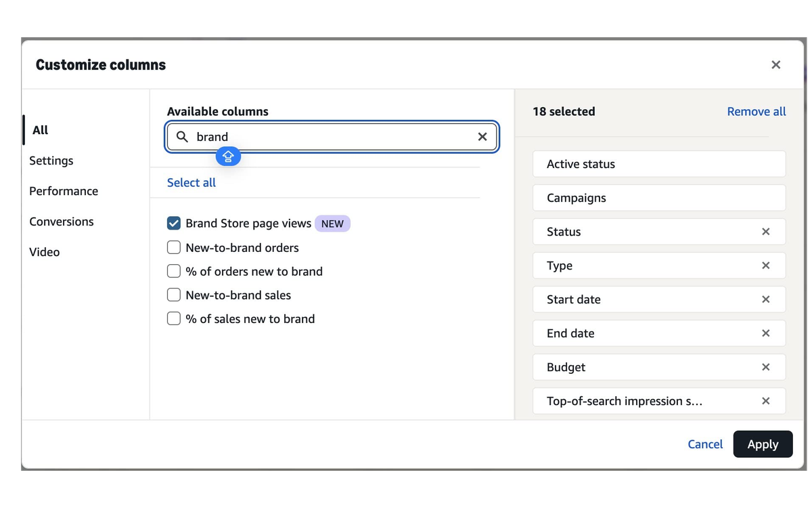Remove the End date column

(x=765, y=333)
